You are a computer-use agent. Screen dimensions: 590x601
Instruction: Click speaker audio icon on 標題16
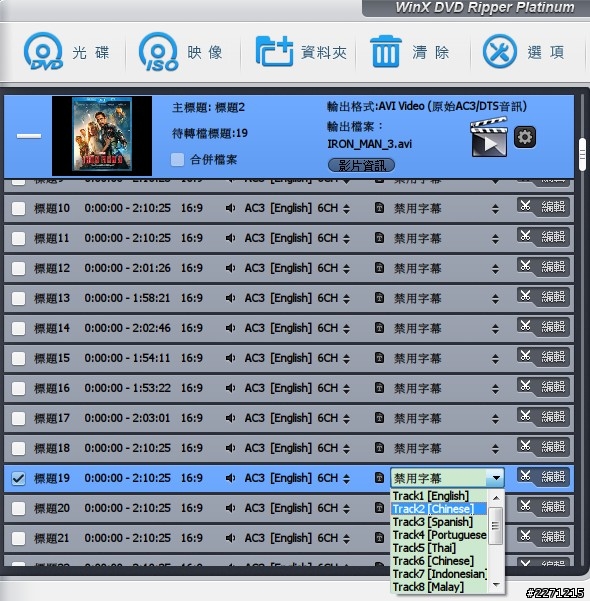click(230, 388)
